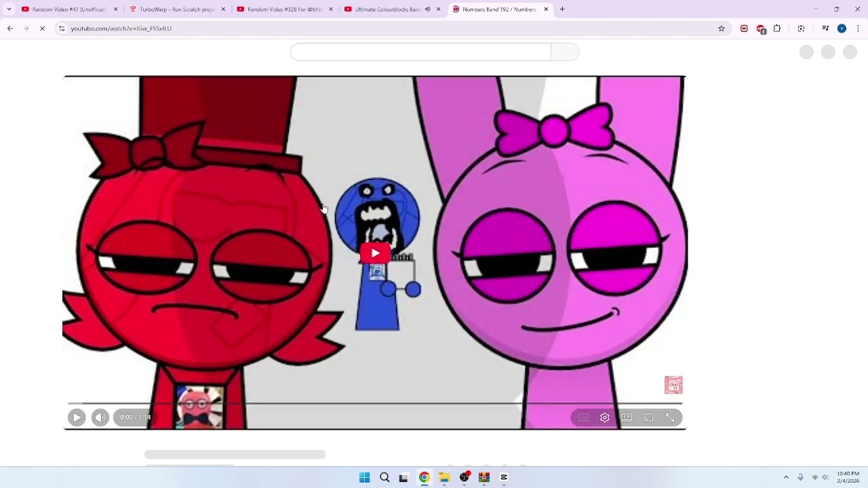Image resolution: width=868 pixels, height=488 pixels.
Task: Focus the YouTube search box
Action: tap(420, 52)
